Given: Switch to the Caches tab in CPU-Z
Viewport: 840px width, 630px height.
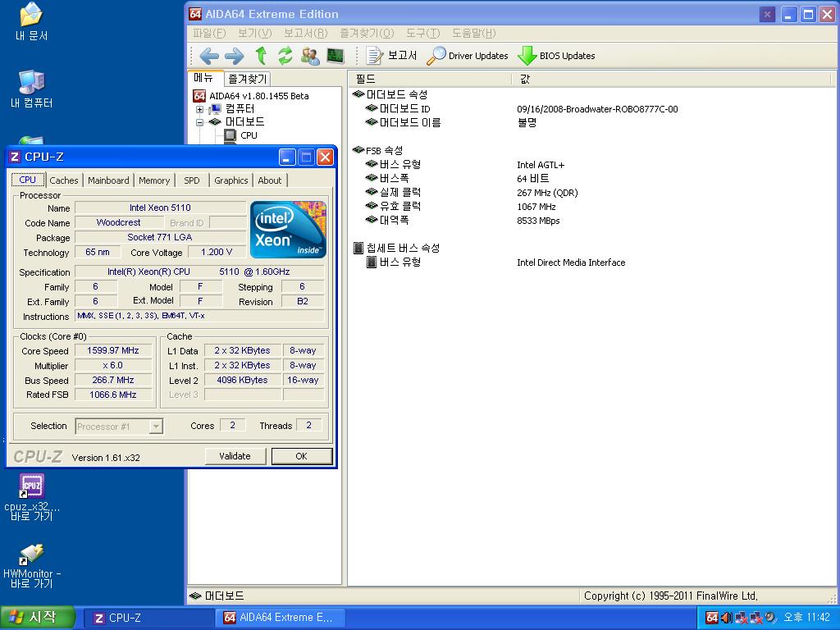Looking at the screenshot, I should (64, 180).
